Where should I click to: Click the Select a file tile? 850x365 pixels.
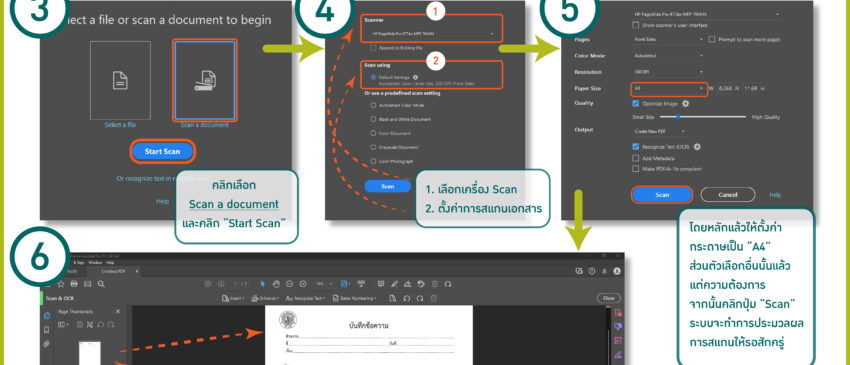tap(120, 80)
